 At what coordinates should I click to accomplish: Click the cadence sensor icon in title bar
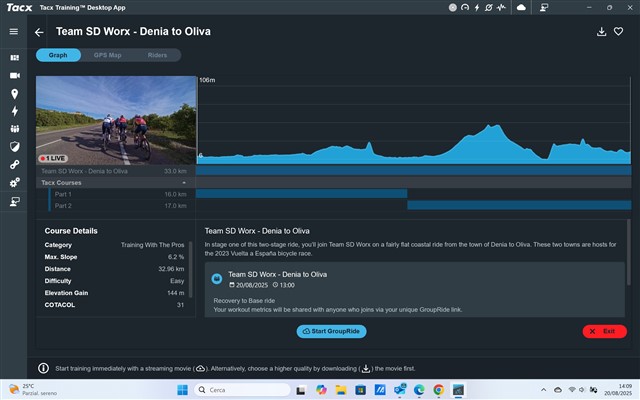tap(489, 7)
